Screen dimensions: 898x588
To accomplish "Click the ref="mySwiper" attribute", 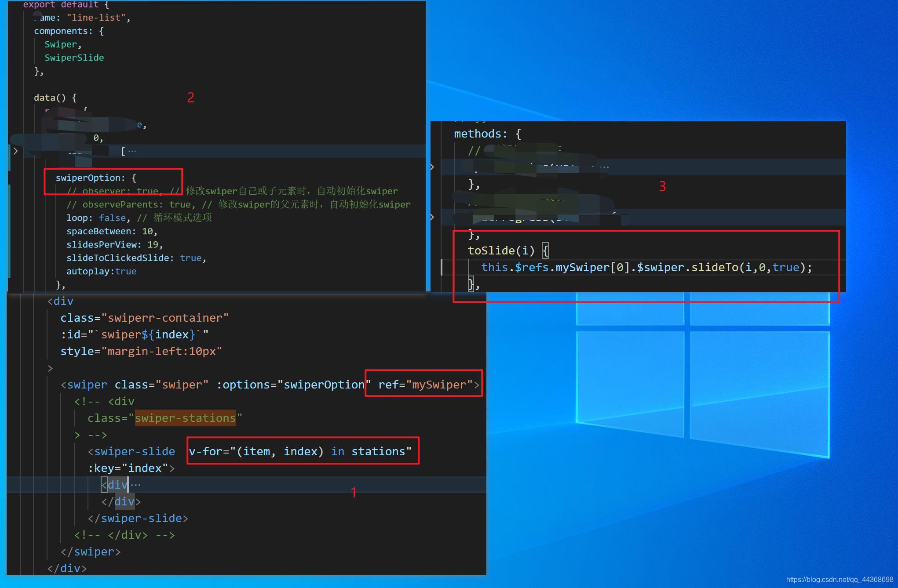I will [x=425, y=385].
